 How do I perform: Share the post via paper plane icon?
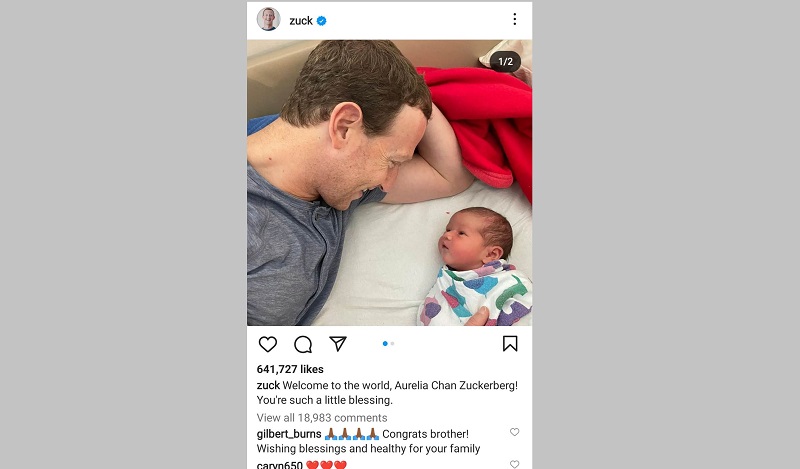tap(338, 343)
